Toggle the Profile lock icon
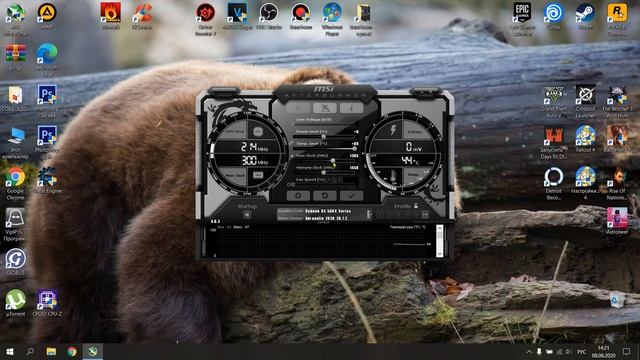Image resolution: width=640 pixels, height=360 pixels. coord(416,206)
